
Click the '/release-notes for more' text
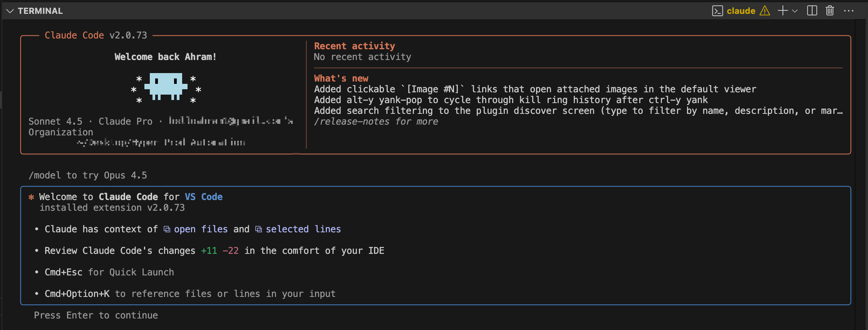[376, 122]
